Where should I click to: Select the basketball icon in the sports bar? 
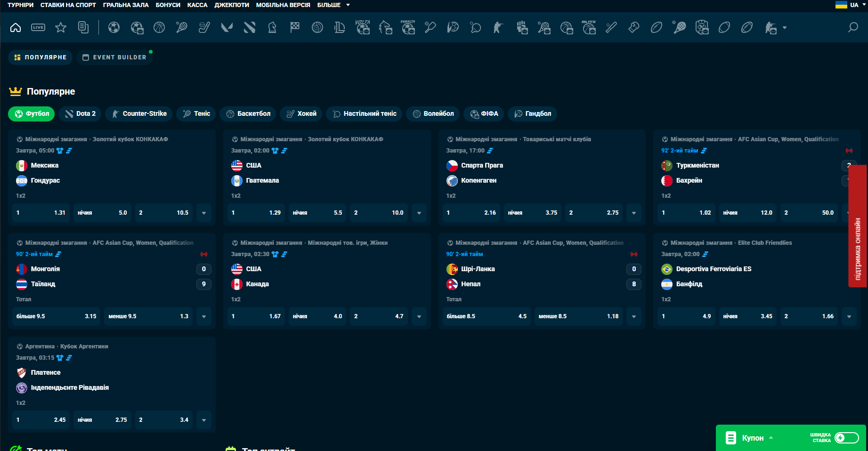pos(159,28)
